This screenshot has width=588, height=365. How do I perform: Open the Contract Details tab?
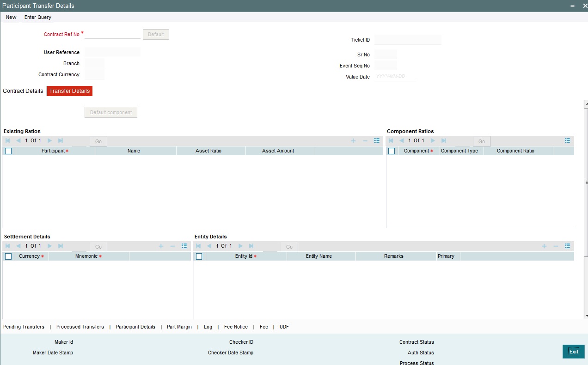tap(23, 91)
